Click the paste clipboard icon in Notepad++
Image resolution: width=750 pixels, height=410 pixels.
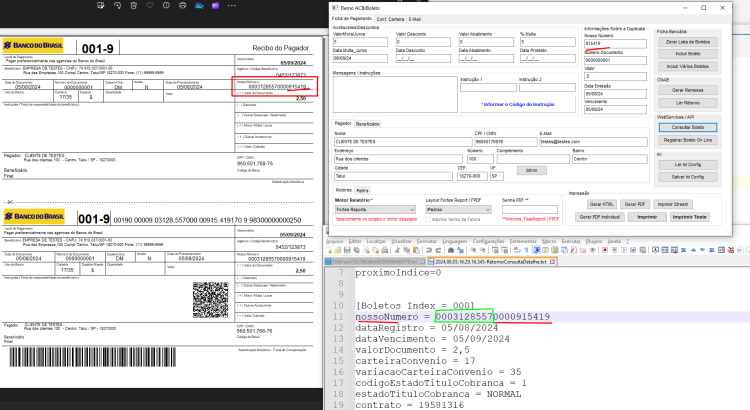[417, 250]
